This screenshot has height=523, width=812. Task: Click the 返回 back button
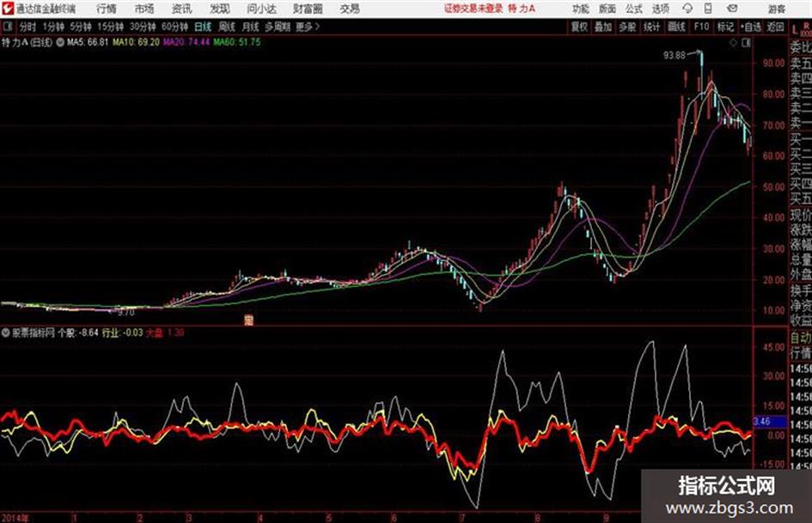coord(775,27)
